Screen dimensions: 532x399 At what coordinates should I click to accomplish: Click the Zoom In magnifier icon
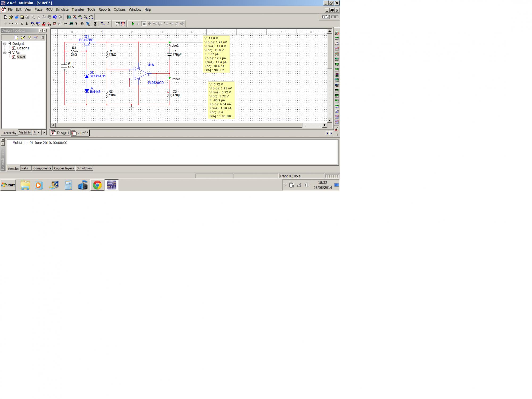point(75,17)
